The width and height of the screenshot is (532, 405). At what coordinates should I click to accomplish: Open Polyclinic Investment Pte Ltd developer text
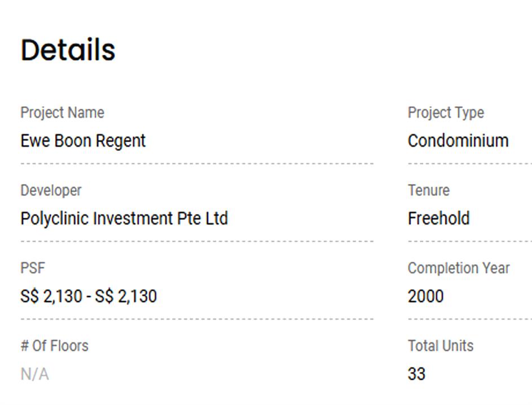(x=124, y=219)
